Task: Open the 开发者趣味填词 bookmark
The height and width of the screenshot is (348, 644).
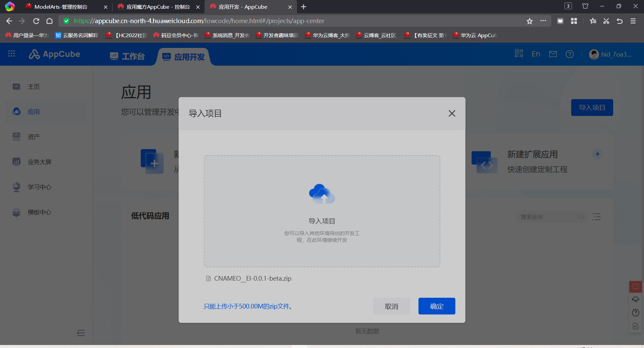Action: click(277, 35)
